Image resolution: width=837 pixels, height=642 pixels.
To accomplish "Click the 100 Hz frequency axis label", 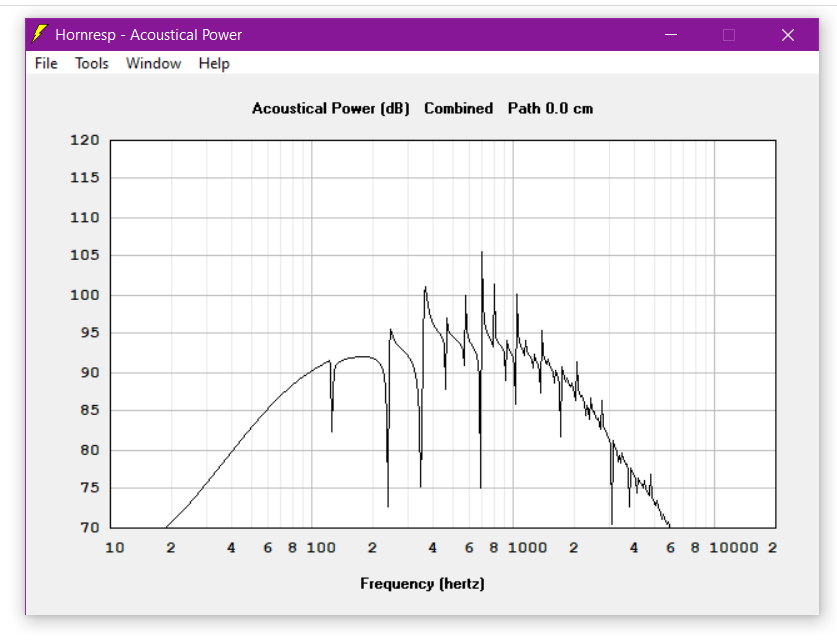I will pyautogui.click(x=321, y=548).
